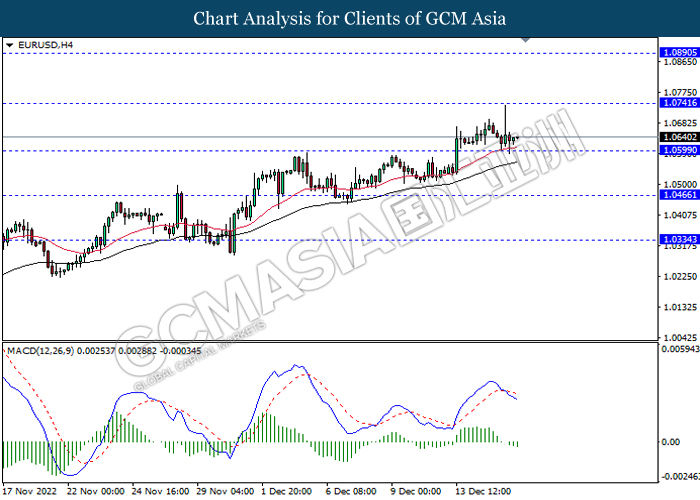The height and width of the screenshot is (500, 700).
Task: Click the EURUSD,H4 dropdown triangle
Action: tap(9, 45)
